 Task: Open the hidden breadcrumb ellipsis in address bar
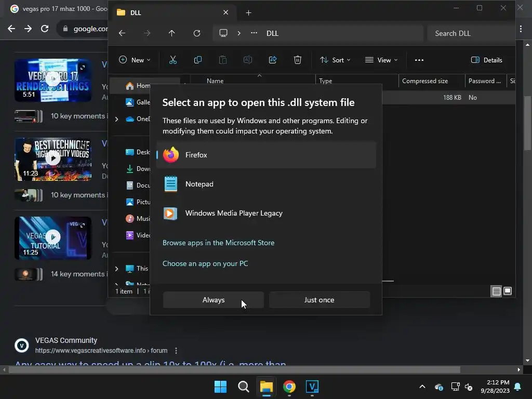254,33
